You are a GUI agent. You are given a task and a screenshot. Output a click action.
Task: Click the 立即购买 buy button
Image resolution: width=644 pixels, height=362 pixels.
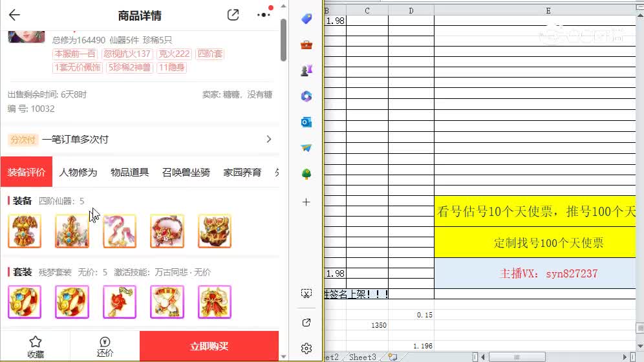coord(209,346)
